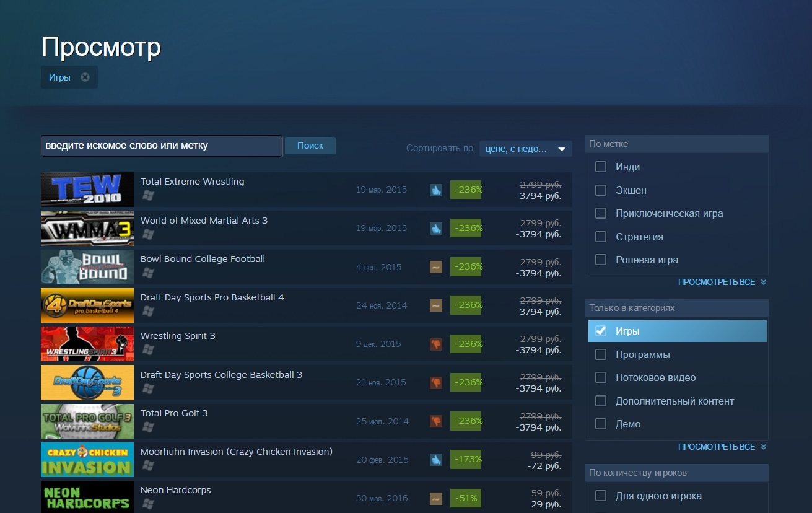Click Windows platform icon under Total Pro Golf 3
The width and height of the screenshot is (812, 513).
pyautogui.click(x=147, y=427)
